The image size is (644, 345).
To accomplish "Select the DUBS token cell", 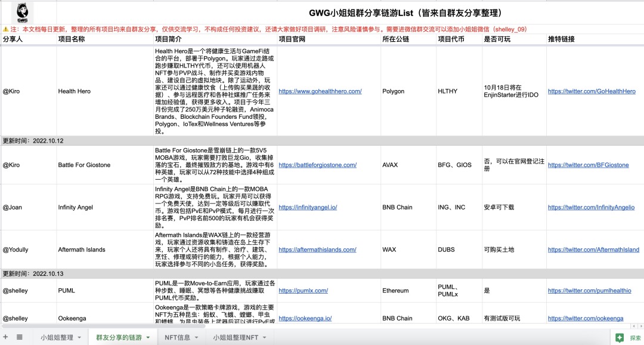I will pyautogui.click(x=459, y=249).
